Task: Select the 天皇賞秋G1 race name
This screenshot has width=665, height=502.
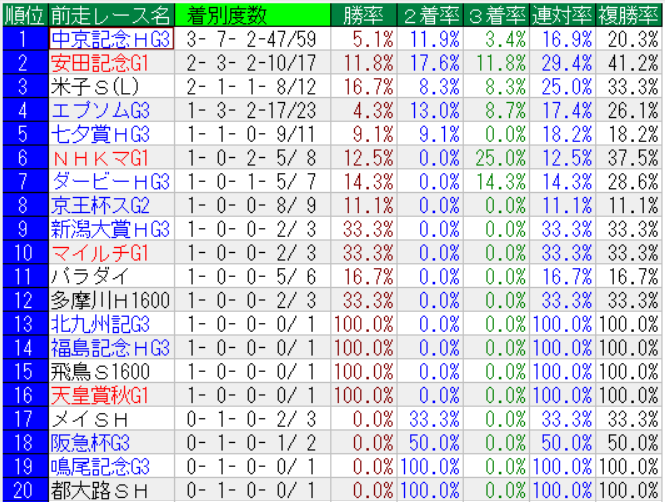Action: tap(100, 396)
